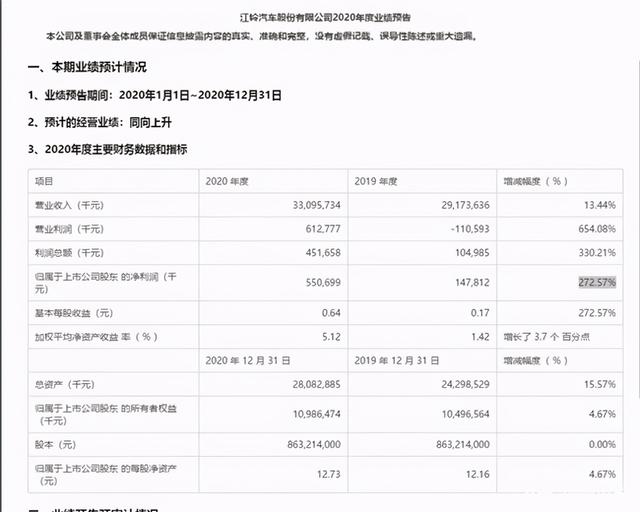Select 归属于上市公司股东的每股净资产 row label

coord(105,474)
